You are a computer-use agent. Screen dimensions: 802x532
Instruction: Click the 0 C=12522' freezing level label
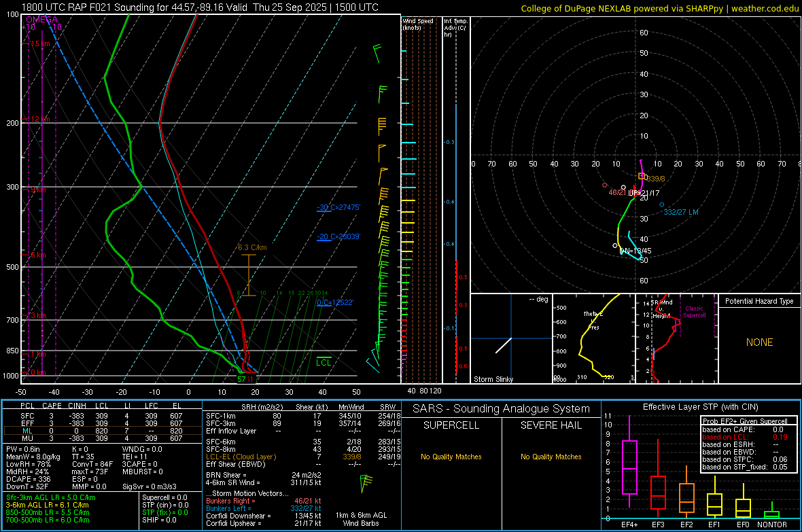(335, 302)
